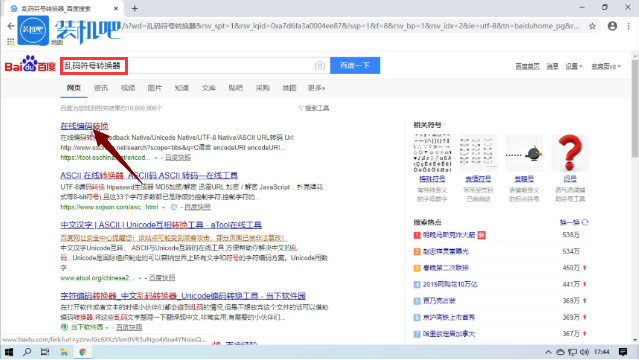Click the 百度一下 search button
The image size is (639, 360).
tap(355, 66)
